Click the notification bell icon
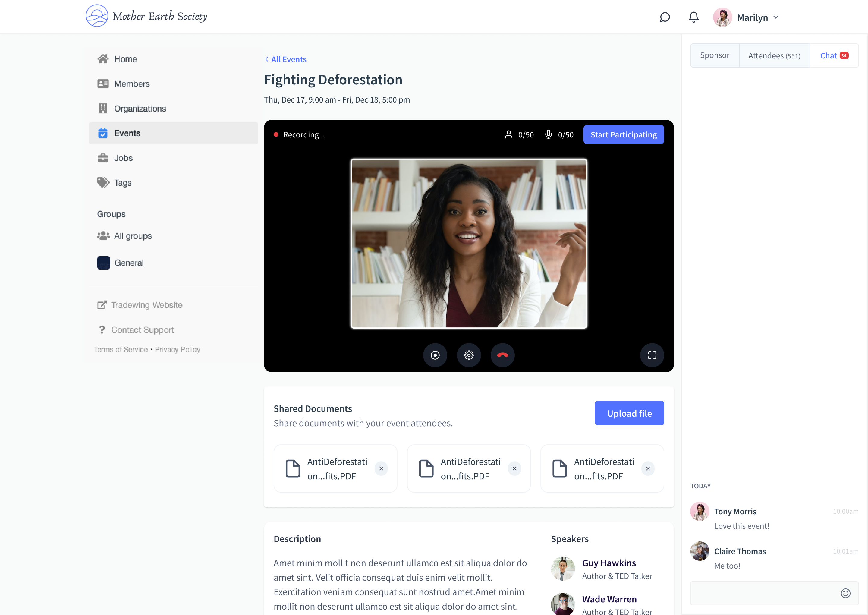The image size is (868, 615). (x=694, y=17)
